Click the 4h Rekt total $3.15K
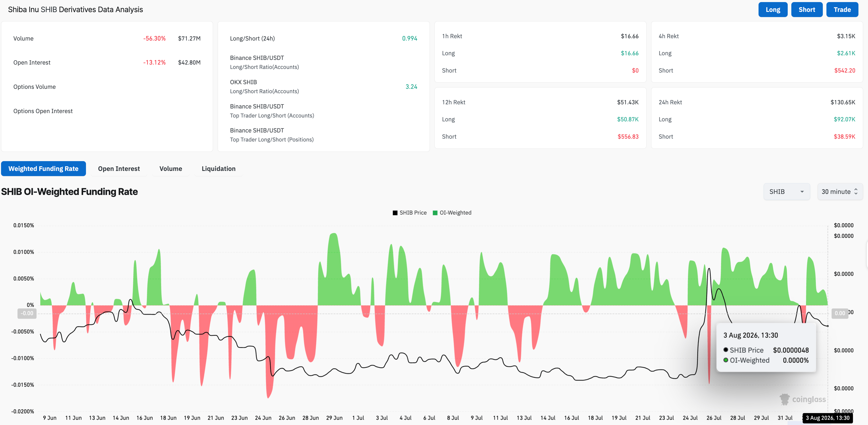The width and height of the screenshot is (868, 425). point(846,36)
